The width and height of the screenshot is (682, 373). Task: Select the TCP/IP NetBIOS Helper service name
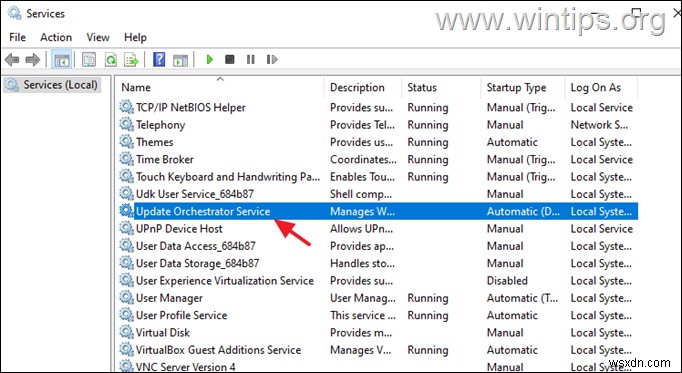click(x=191, y=107)
